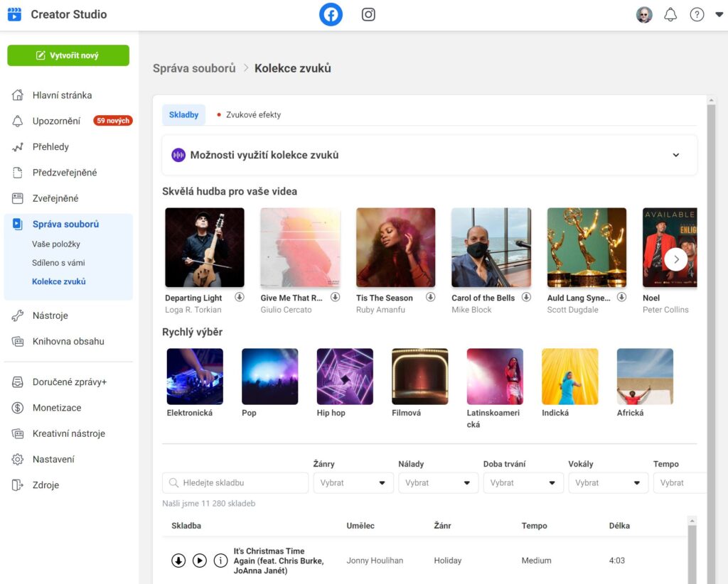Download Auld Lang Syne track
728x584 pixels.
[621, 297]
